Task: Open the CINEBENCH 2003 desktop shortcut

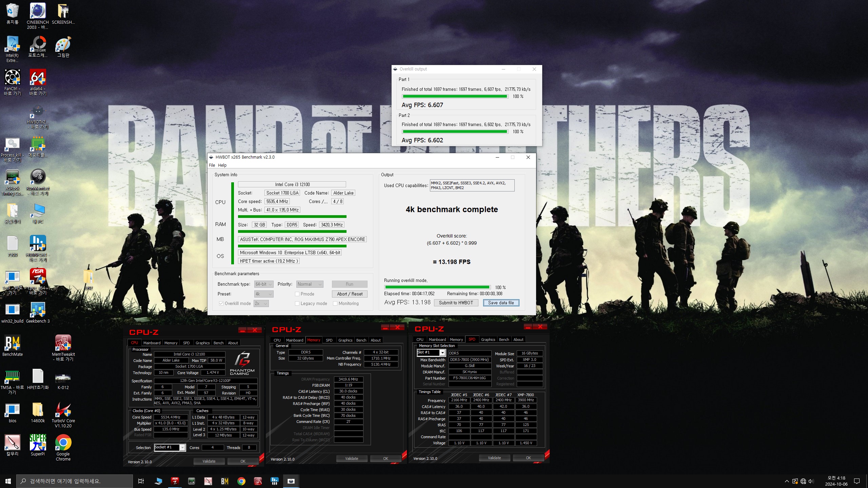Action: click(38, 16)
